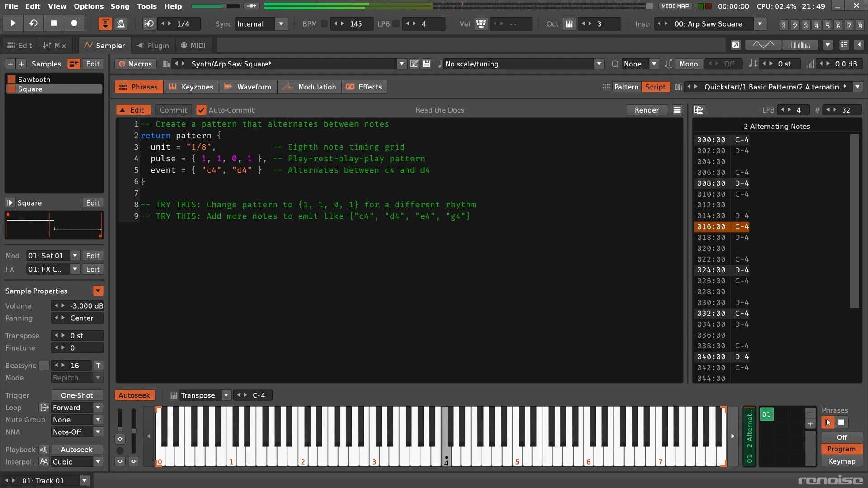Switch to the Keyzones tab
The height and width of the screenshot is (488, 868).
point(191,87)
